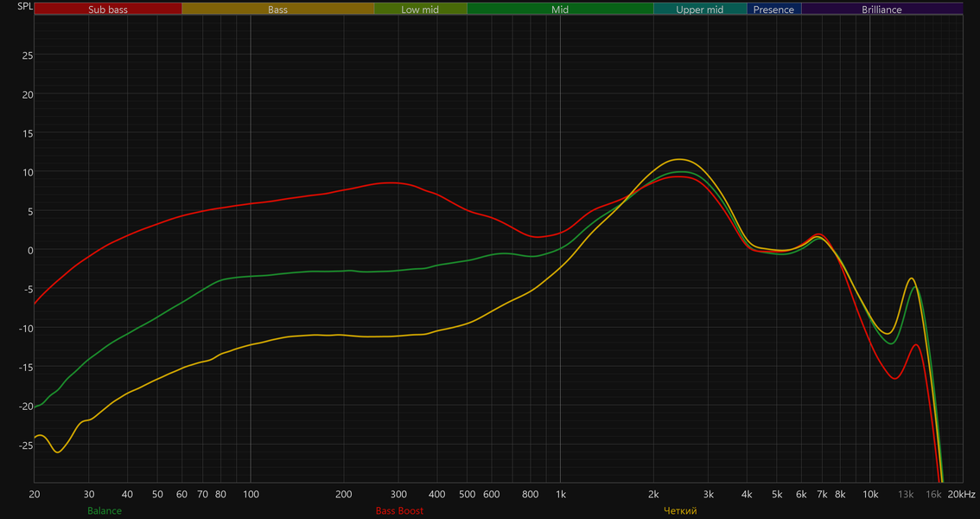
Task: Select the Sub bass frequency band
Action: click(x=108, y=10)
